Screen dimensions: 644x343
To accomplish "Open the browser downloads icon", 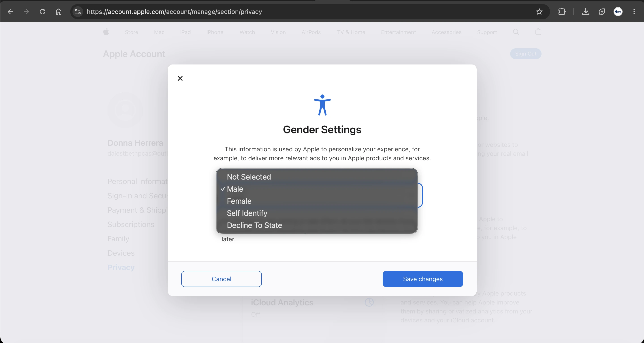I will point(586,11).
